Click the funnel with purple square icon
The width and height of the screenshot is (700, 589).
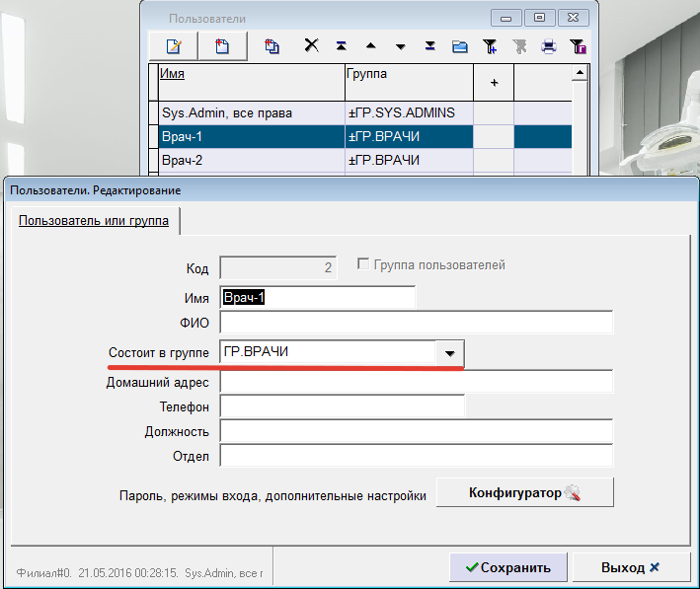(x=579, y=46)
